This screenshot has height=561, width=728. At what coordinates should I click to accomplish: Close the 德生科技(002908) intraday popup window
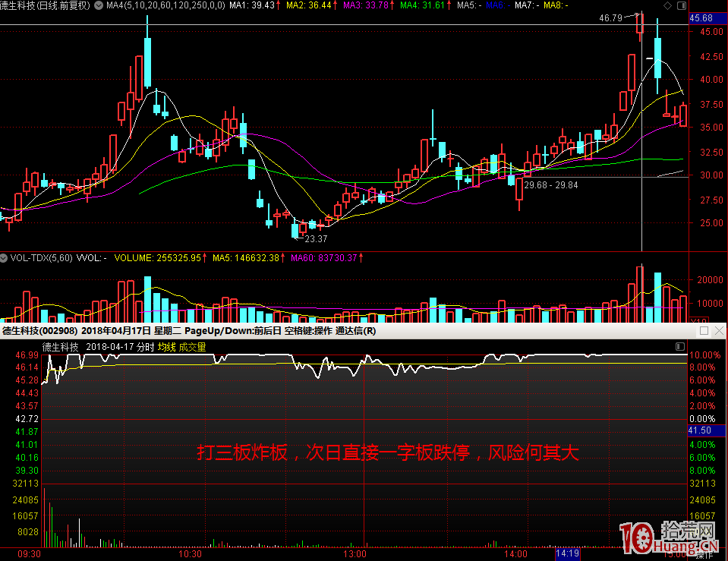coord(719,331)
